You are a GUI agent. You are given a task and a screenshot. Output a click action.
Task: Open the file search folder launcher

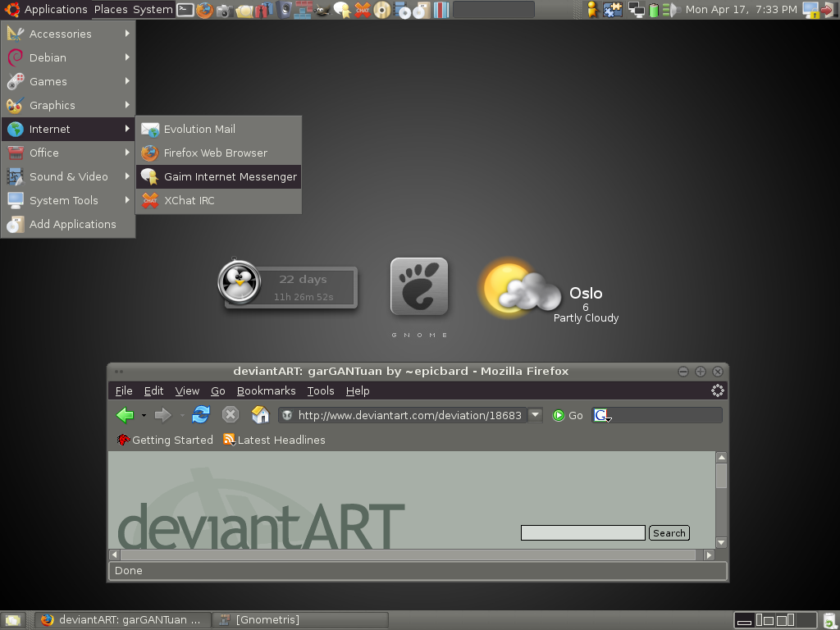click(x=244, y=10)
